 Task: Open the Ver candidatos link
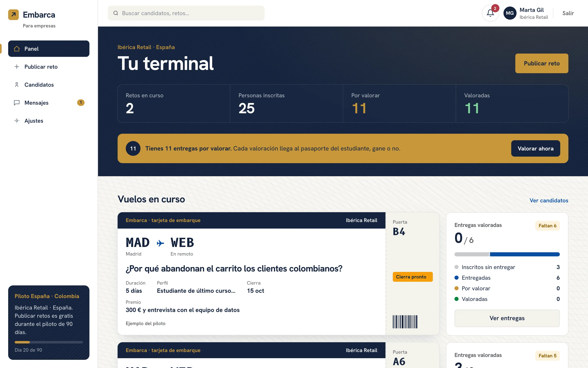coord(549,201)
